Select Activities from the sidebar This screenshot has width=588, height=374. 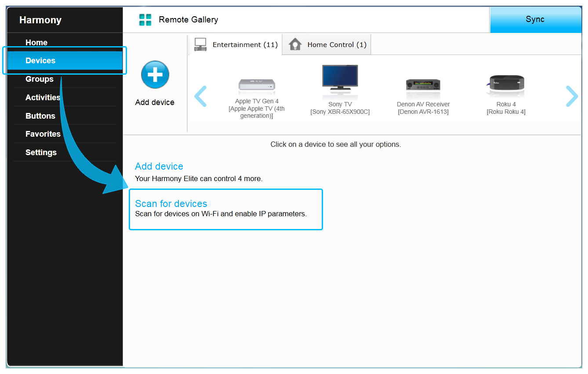click(x=43, y=97)
